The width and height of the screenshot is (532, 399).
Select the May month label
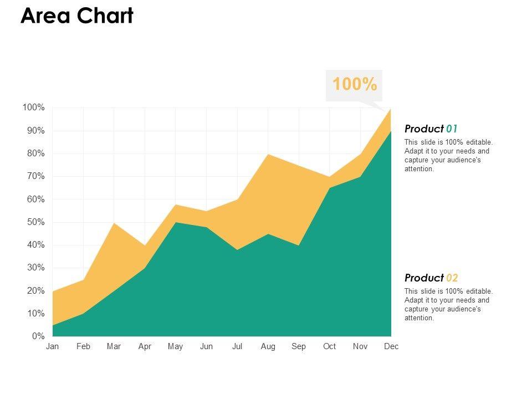[x=175, y=346]
